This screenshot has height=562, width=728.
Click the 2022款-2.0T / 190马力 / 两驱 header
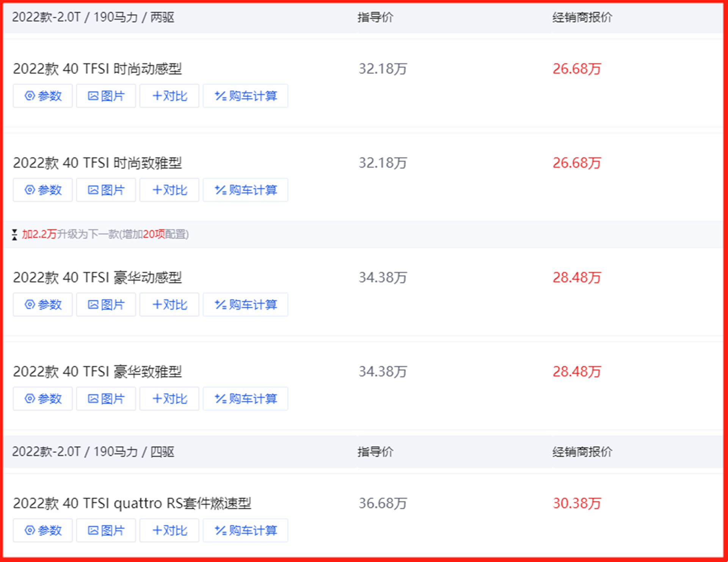point(93,17)
